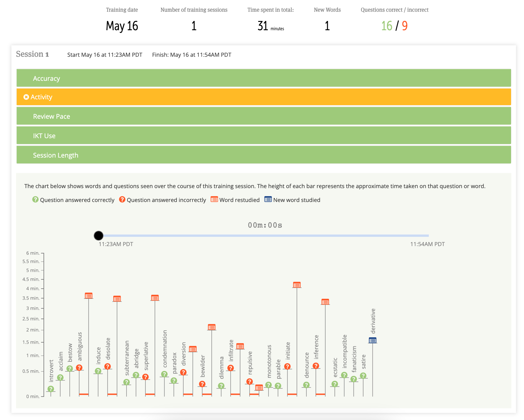Click the restudy icon above "bewilder"
This screenshot has height=420, width=524.
[x=211, y=327]
